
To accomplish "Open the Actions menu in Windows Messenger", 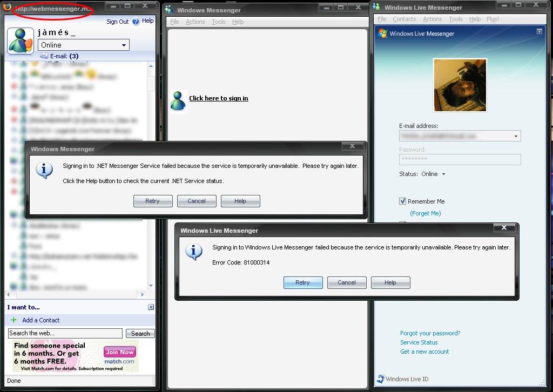I will (x=195, y=22).
